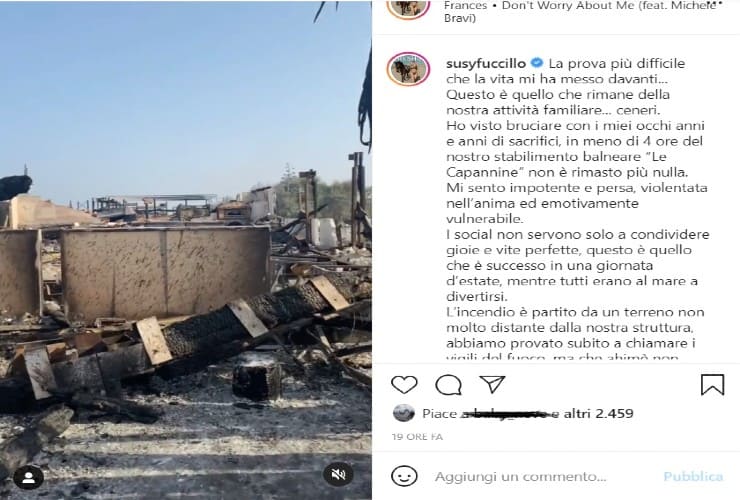
Task: Click the profile picture beside the caption
Action: click(x=408, y=69)
